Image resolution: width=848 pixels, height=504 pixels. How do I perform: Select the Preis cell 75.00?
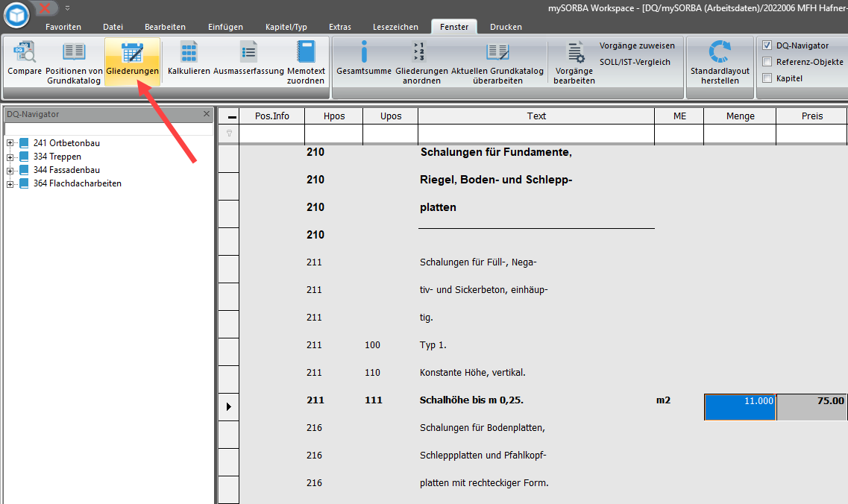[811, 406]
